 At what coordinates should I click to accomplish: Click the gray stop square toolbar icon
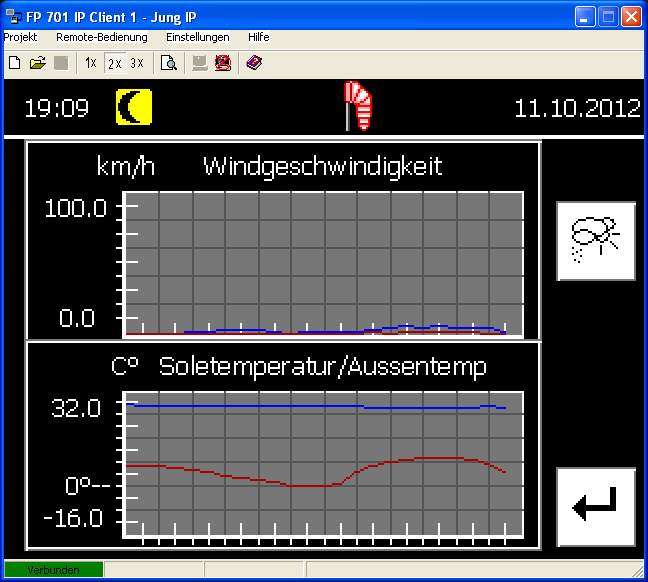(x=61, y=63)
